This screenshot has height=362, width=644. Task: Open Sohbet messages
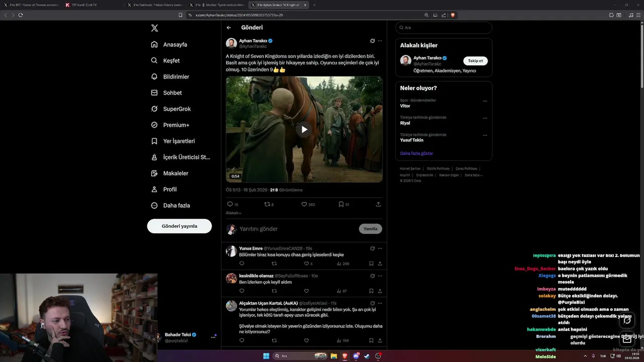(x=167, y=93)
